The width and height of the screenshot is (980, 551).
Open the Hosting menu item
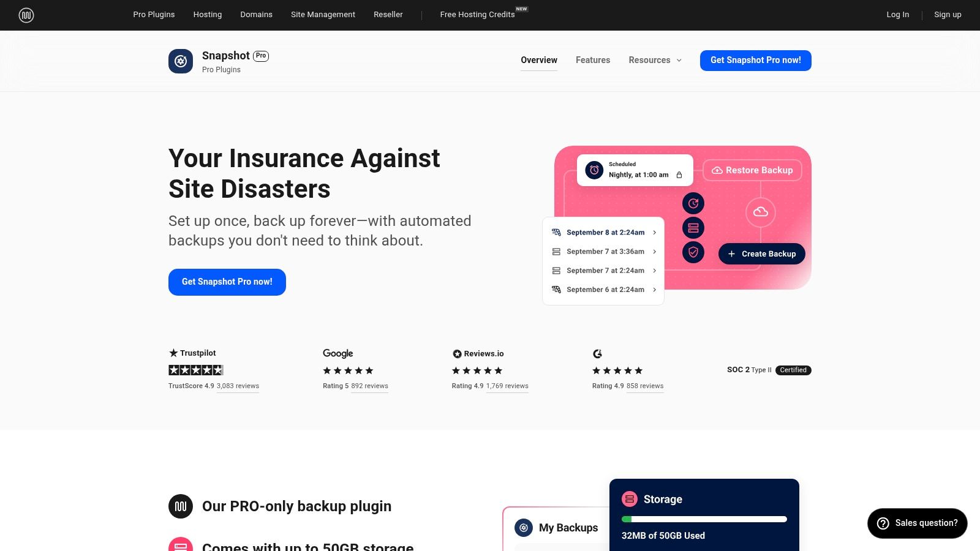208,15
